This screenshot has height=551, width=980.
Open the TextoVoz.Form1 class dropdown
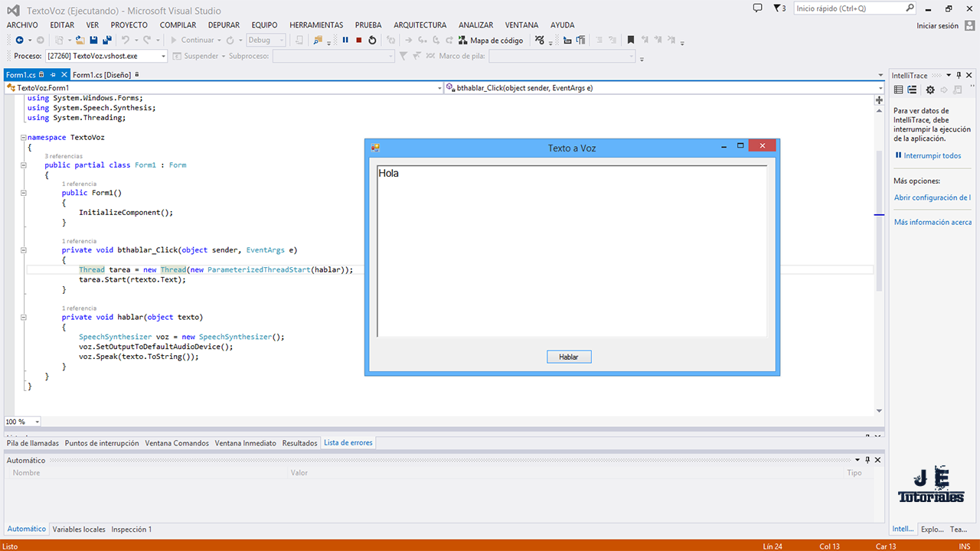pos(439,88)
